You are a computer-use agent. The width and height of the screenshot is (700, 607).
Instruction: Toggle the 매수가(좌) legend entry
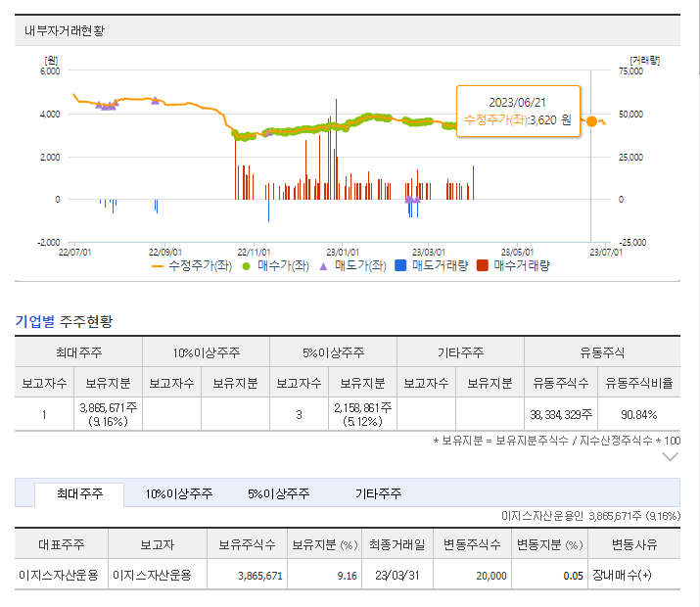[x=275, y=266]
